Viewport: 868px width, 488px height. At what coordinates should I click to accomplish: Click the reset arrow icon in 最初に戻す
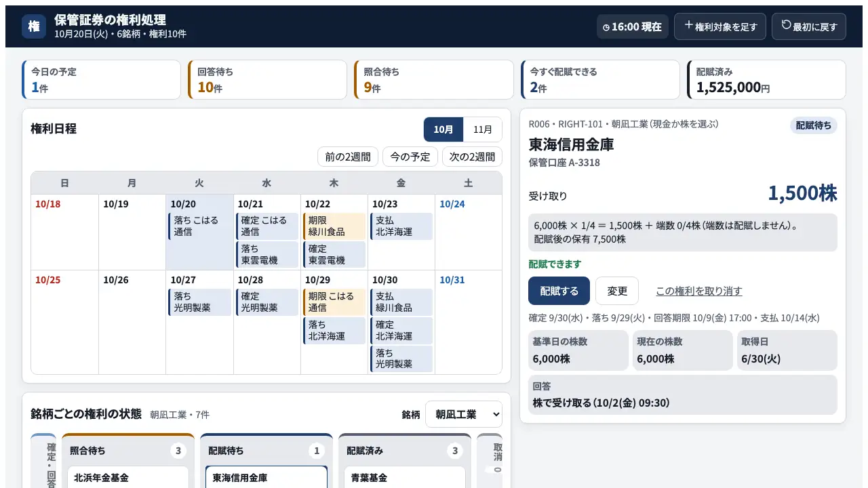click(x=786, y=25)
